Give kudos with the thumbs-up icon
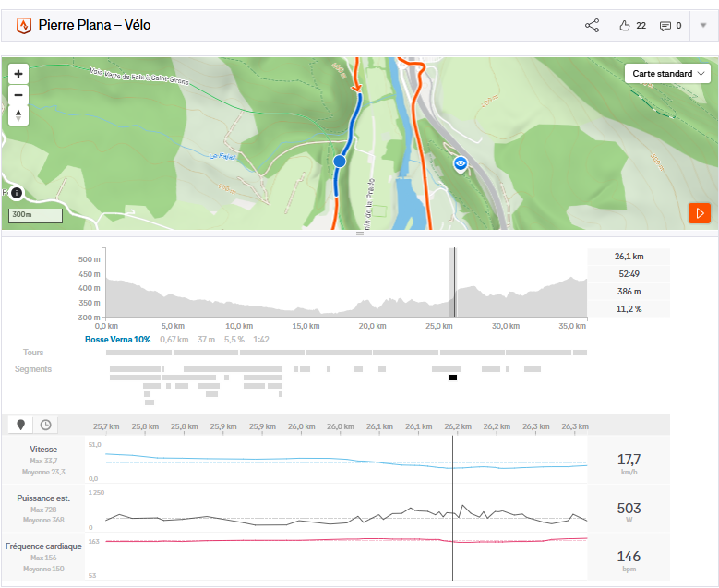The width and height of the screenshot is (719, 588). click(625, 26)
